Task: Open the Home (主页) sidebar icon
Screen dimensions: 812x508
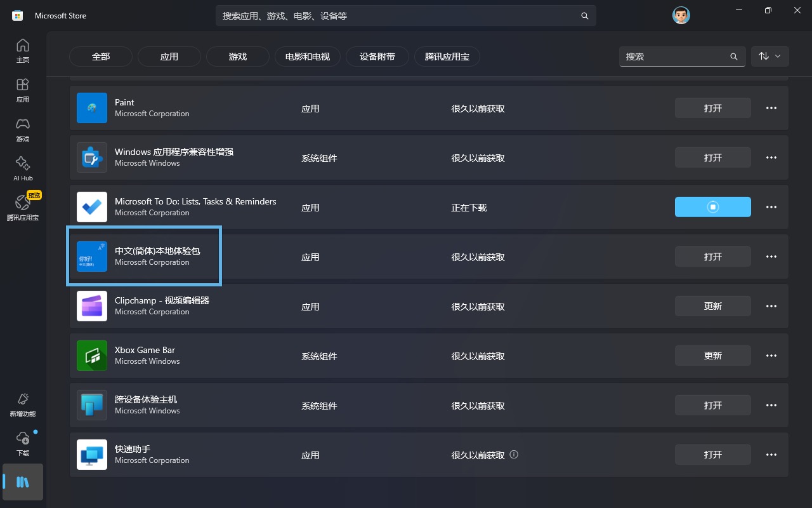Action: pos(23,51)
